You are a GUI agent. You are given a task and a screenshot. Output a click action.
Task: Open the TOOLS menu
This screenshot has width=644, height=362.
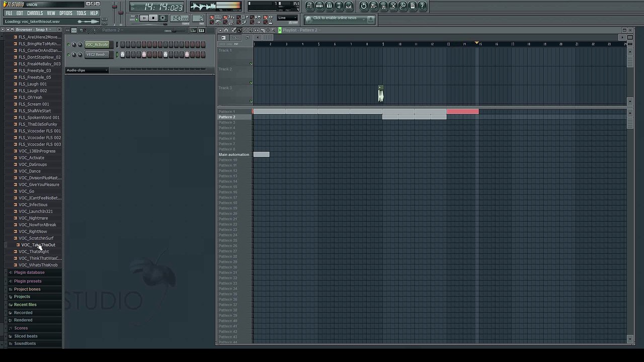pyautogui.click(x=81, y=13)
